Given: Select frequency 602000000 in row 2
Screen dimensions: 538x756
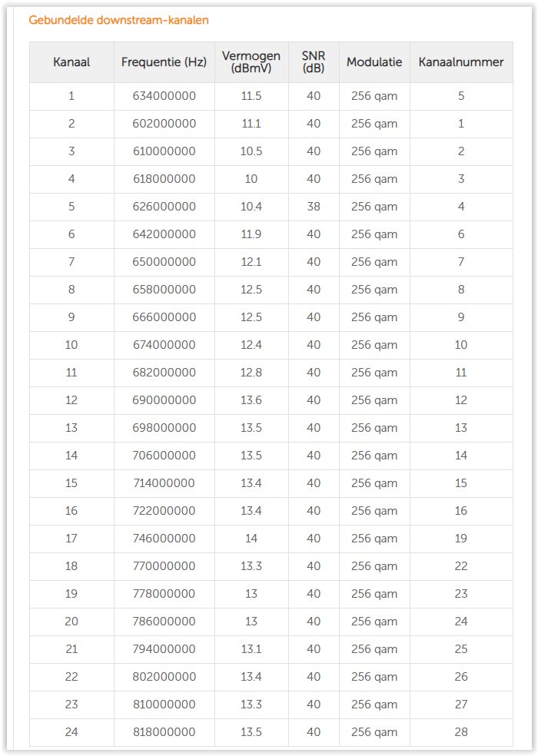Looking at the screenshot, I should (164, 124).
